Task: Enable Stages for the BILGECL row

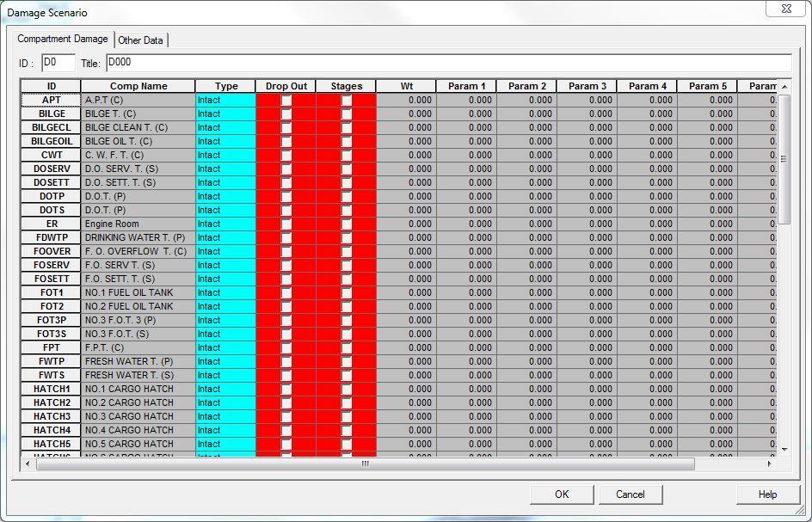Action: coord(347,127)
